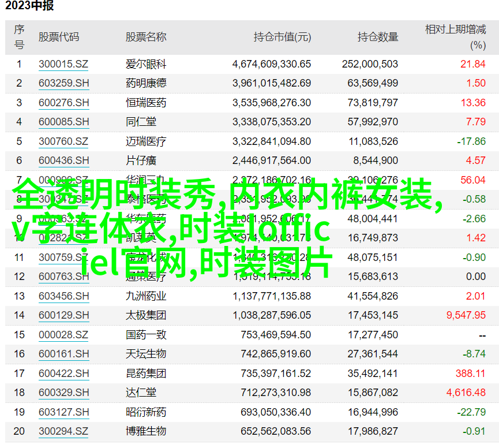Open stock code link 000028.SZ

point(63,335)
